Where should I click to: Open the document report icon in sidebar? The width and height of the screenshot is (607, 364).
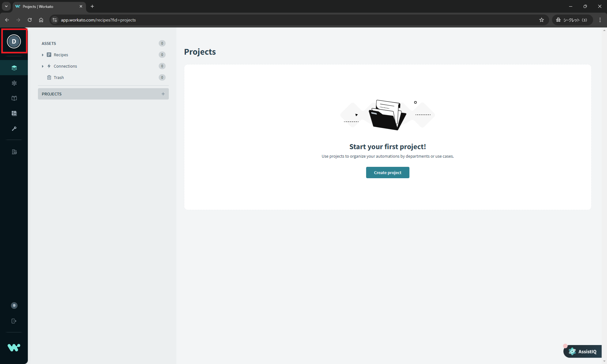coord(14,152)
